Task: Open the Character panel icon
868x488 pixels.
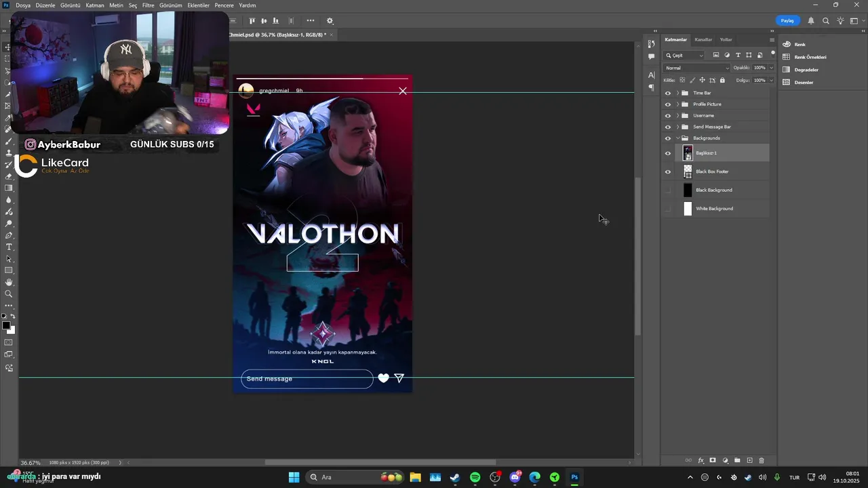Action: [x=652, y=75]
